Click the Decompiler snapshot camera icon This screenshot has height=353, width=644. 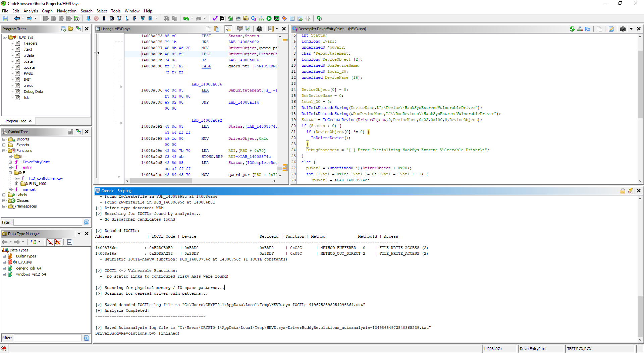(x=623, y=29)
